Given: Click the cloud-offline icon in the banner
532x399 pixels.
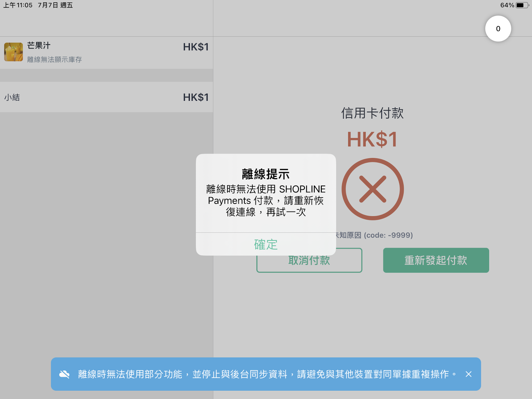Looking at the screenshot, I should [65, 374].
